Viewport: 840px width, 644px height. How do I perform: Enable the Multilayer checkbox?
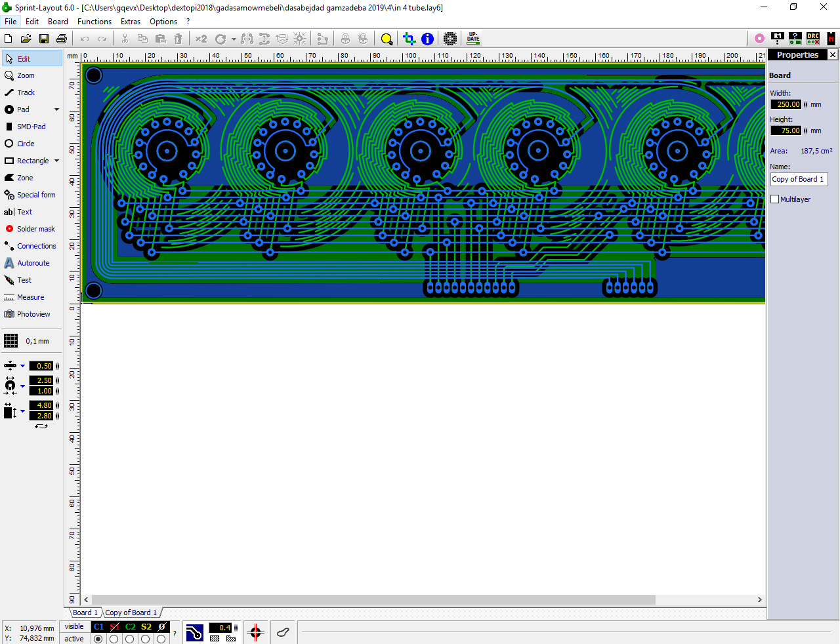(x=774, y=199)
